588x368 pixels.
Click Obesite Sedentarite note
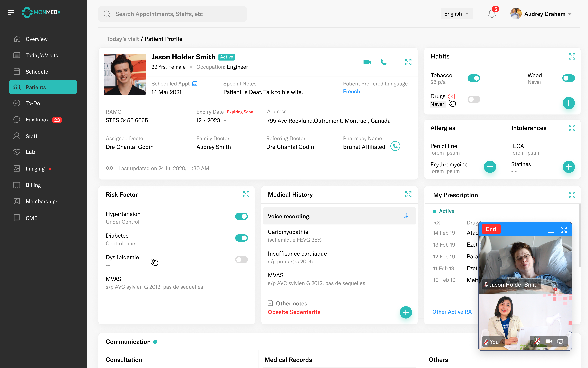pyautogui.click(x=294, y=312)
